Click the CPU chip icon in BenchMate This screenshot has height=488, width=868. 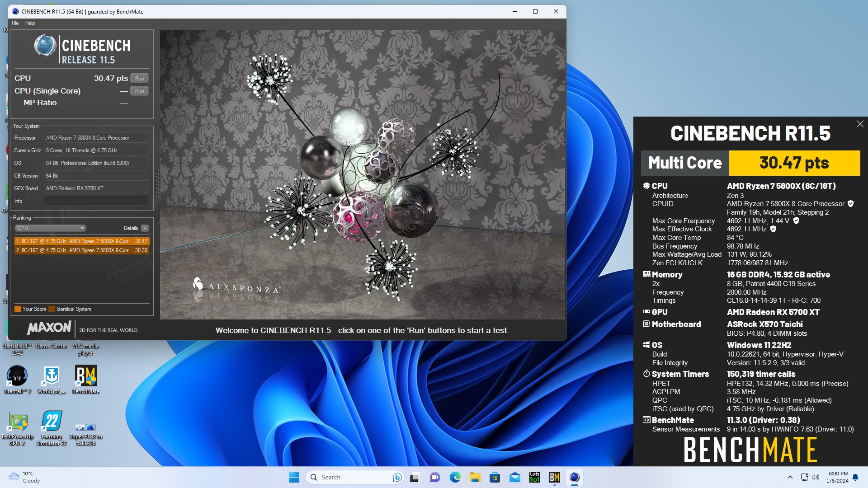pyautogui.click(x=646, y=186)
